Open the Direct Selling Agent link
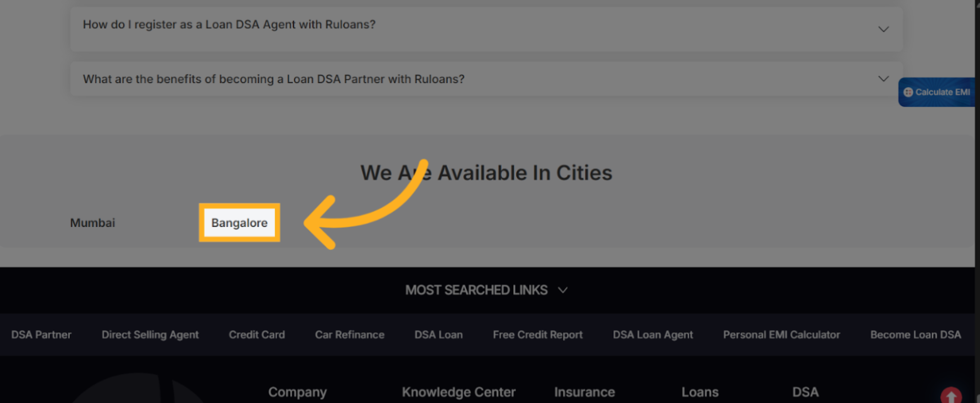 click(150, 334)
